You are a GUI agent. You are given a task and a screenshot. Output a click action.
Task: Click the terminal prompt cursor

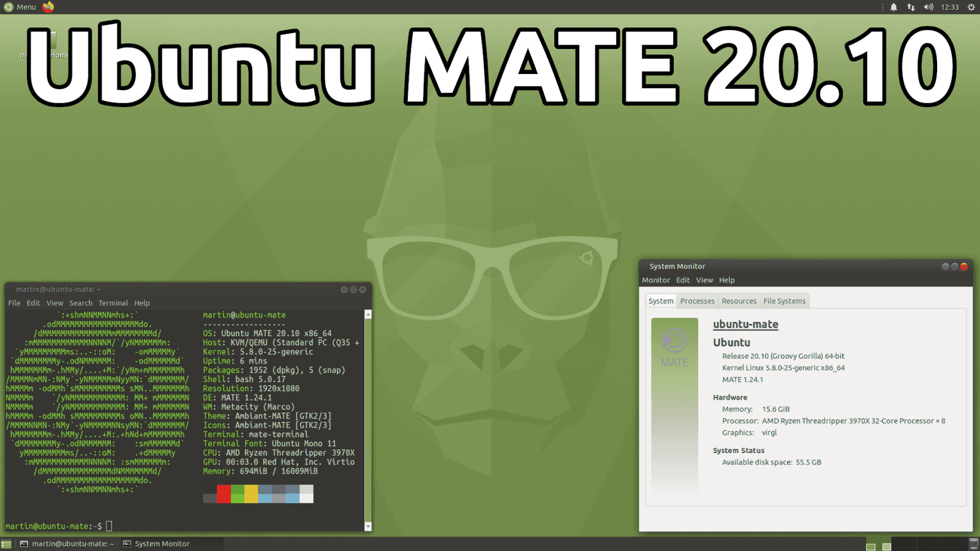(x=109, y=526)
